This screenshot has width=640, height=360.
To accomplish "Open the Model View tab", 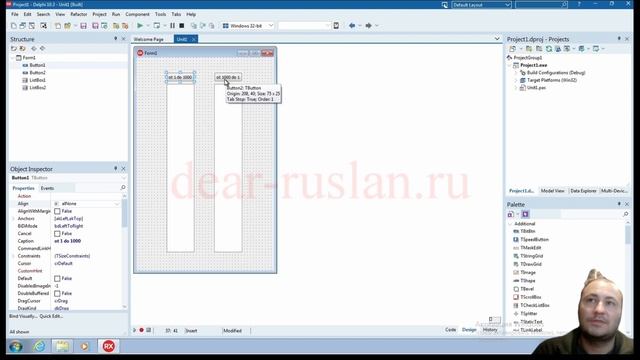I will (552, 191).
